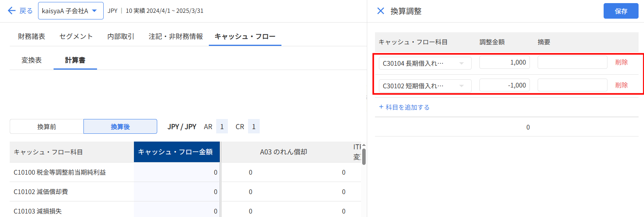Switch to the 変換表 sub-tab
644x217 pixels.
coord(31,60)
